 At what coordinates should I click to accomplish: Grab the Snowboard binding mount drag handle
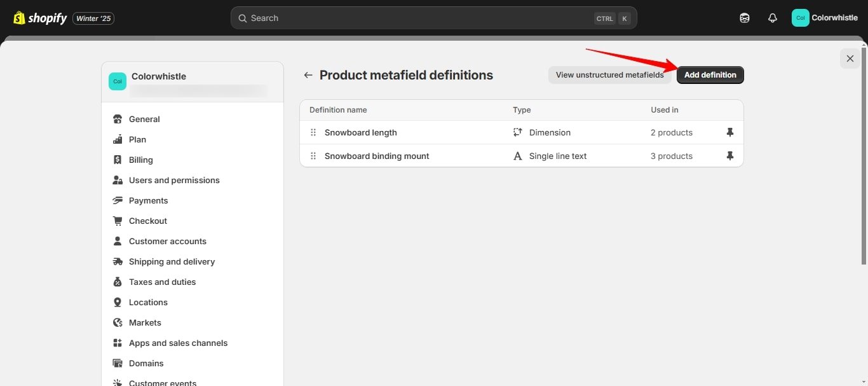click(x=313, y=156)
